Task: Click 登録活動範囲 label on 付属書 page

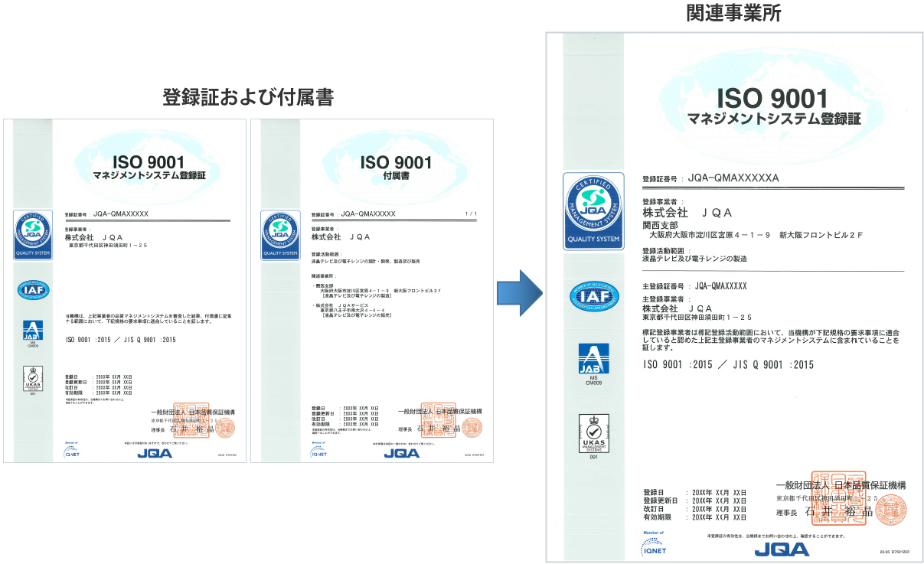Action: click(325, 253)
